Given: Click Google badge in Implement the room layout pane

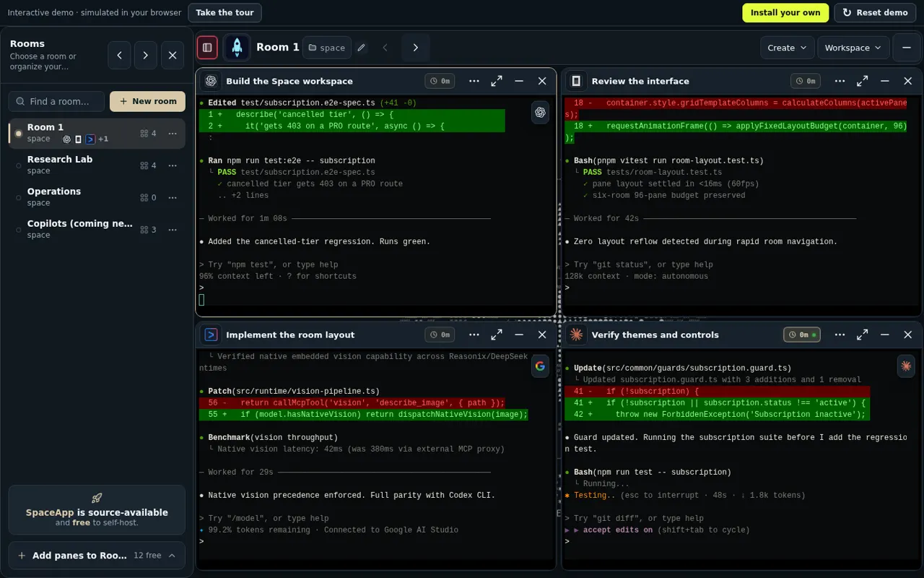Looking at the screenshot, I should click(540, 366).
